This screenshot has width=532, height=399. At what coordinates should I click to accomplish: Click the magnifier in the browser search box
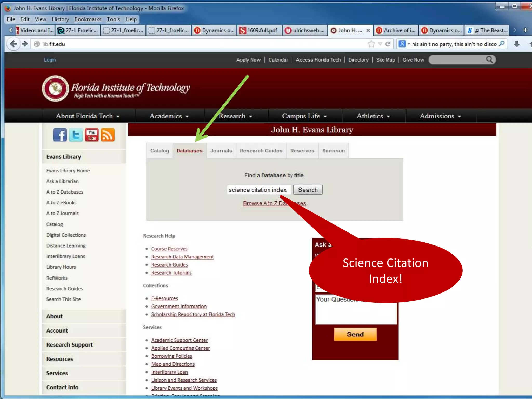point(502,44)
